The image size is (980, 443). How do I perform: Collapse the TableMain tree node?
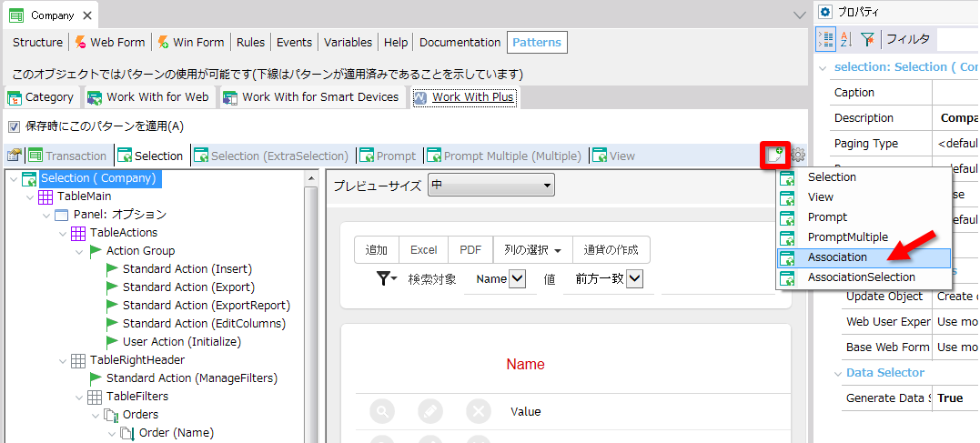click(30, 196)
